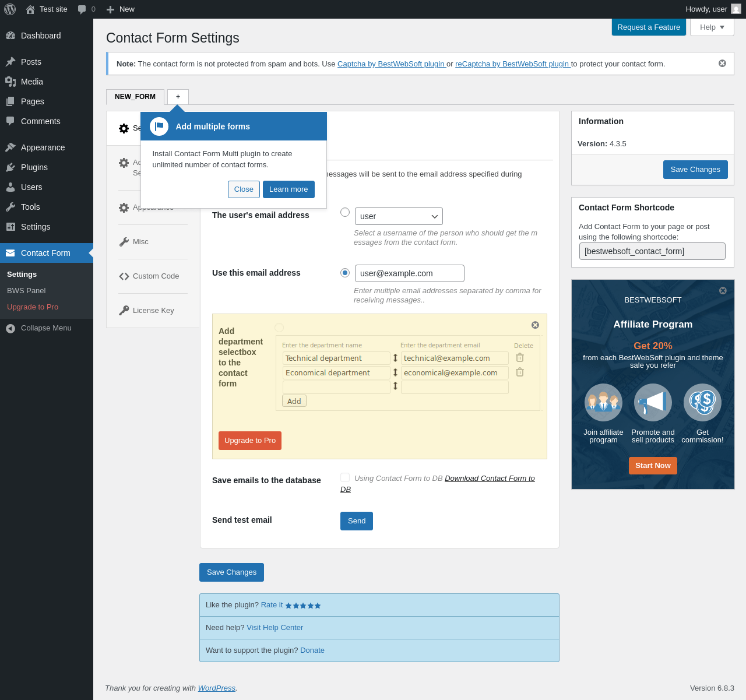Open Captcha by BestWebSoft plugin link

(391, 64)
